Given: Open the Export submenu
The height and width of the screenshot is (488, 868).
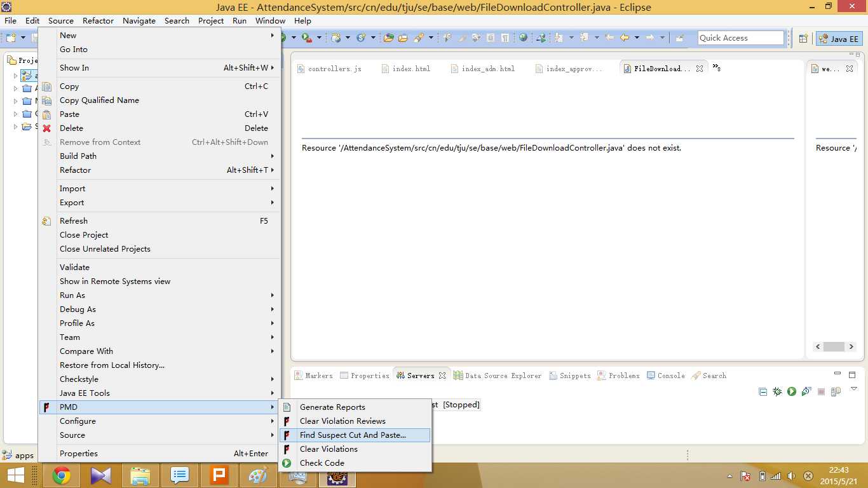Looking at the screenshot, I should tap(159, 203).
